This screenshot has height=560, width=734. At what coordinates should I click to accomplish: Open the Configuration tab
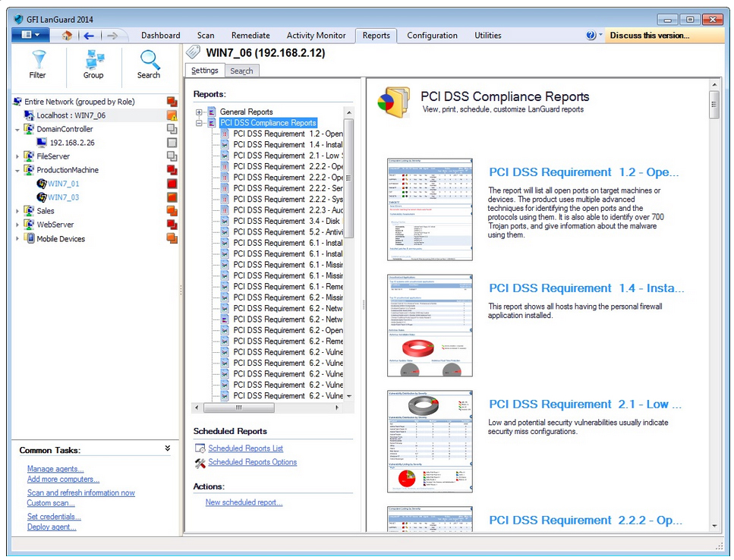432,36
